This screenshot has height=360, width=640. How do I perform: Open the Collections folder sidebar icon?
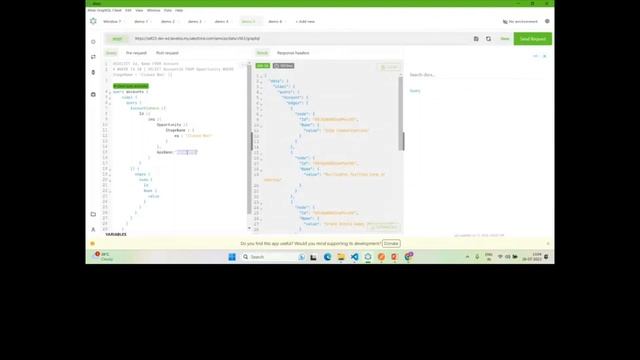pos(93,214)
